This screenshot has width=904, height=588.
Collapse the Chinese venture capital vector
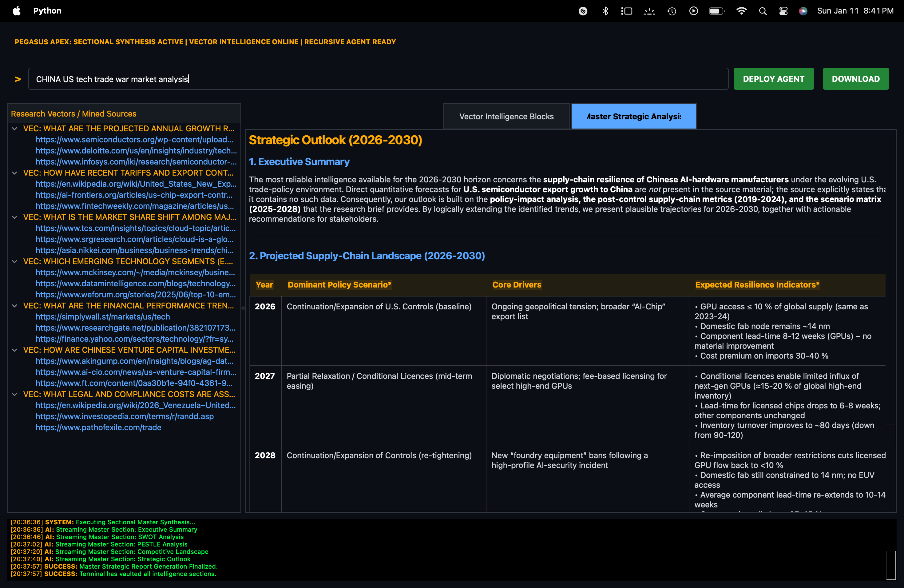pyautogui.click(x=15, y=350)
